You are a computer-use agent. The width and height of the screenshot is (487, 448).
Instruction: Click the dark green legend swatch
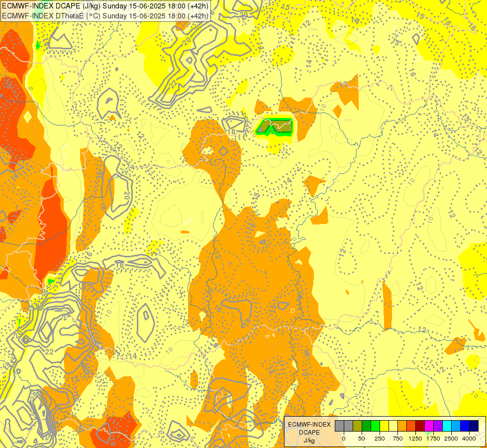pos(367,426)
